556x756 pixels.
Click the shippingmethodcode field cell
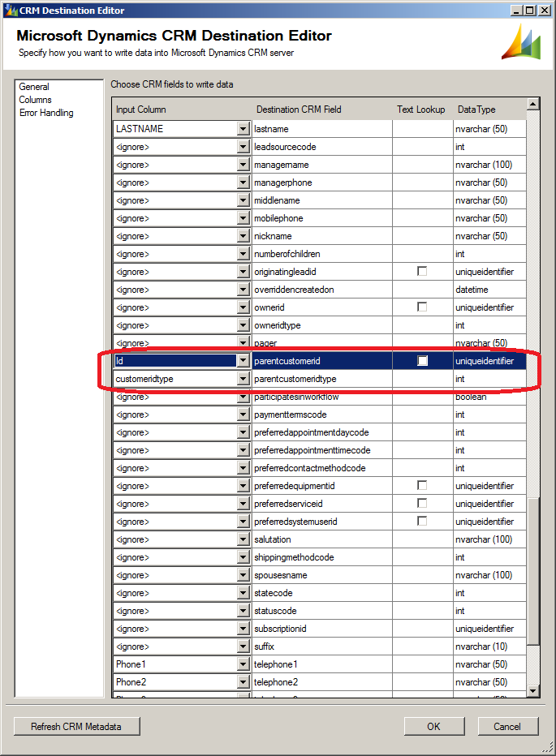pos(322,557)
